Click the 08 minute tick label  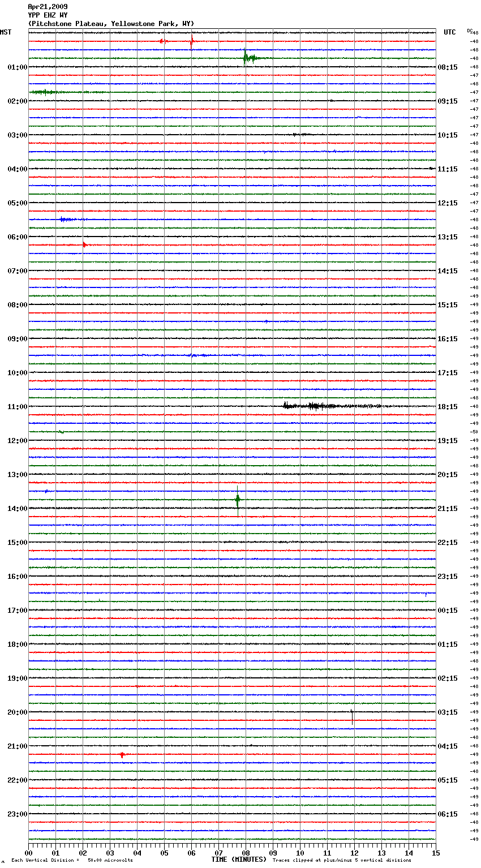coord(246,853)
